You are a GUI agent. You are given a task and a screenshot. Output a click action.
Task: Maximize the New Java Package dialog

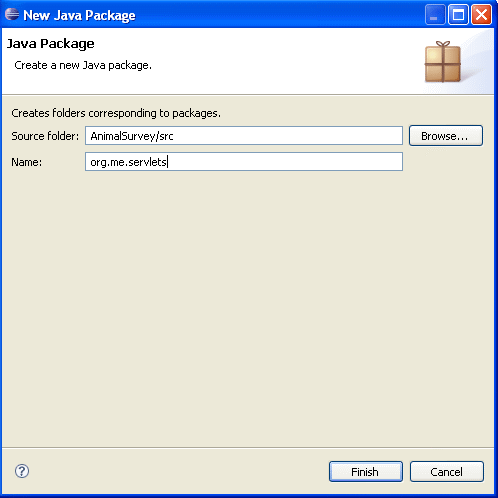pyautogui.click(x=458, y=15)
